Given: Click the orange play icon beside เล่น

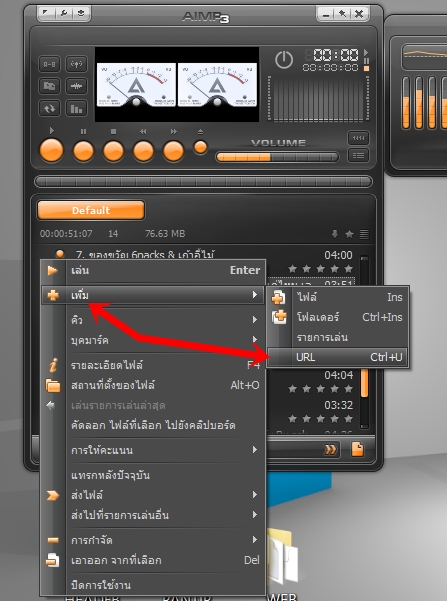Looking at the screenshot, I should point(53,270).
